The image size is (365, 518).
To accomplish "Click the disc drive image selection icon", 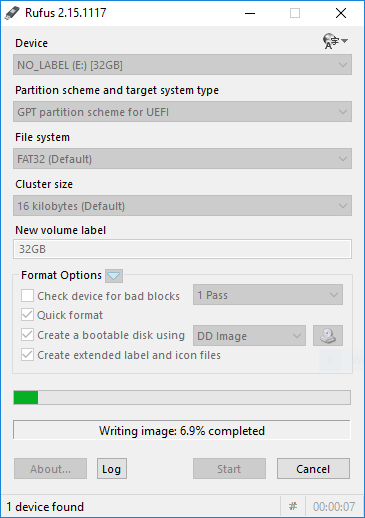I will [x=328, y=335].
